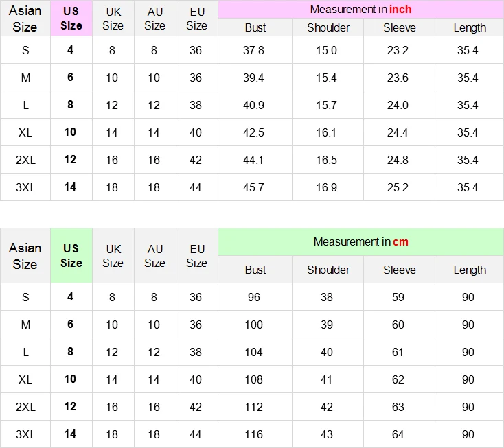This screenshot has height=448, width=504.
Task: Click the 3XL row label in inch table
Action: tap(25, 187)
